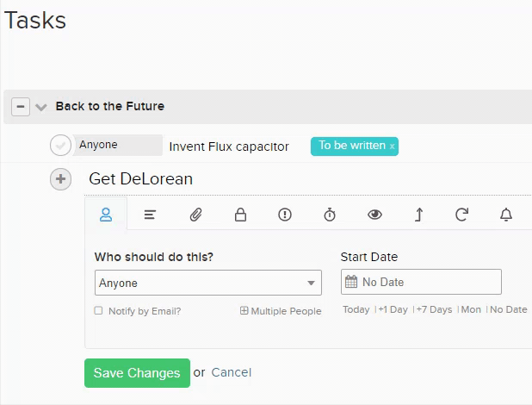Viewport: 532px width, 405px height.
Task: Open the circular arrow repeat tab
Action: pos(461,215)
